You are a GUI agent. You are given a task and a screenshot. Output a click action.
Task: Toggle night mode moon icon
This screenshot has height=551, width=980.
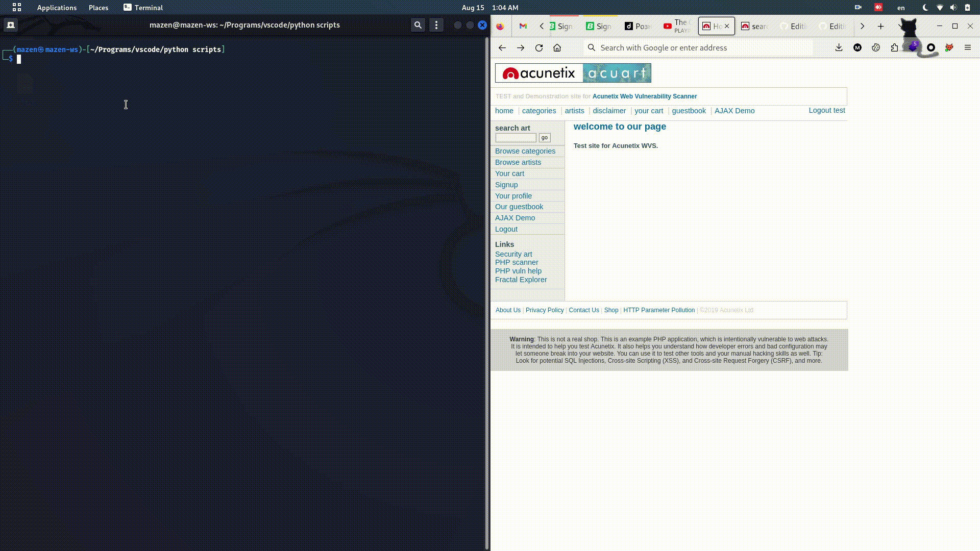pyautogui.click(x=925, y=8)
